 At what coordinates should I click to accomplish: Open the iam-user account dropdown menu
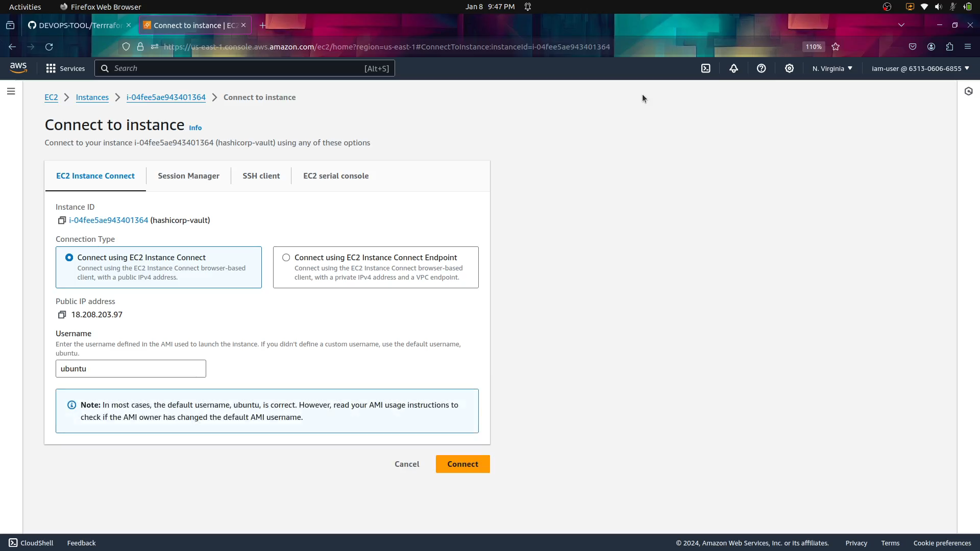(920, 68)
